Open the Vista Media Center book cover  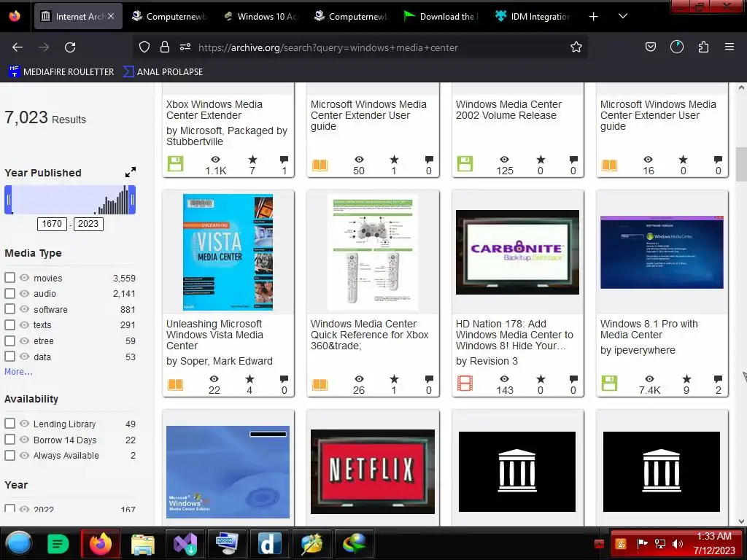tap(228, 252)
